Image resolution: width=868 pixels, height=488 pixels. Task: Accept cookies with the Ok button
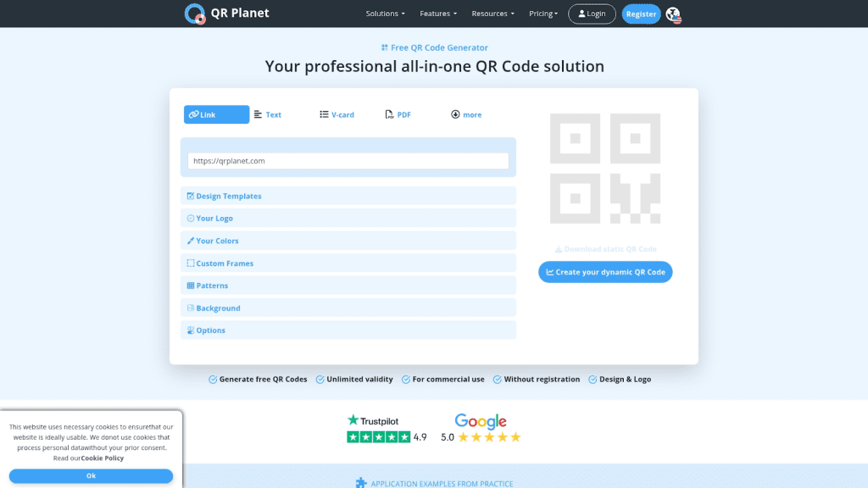point(91,476)
